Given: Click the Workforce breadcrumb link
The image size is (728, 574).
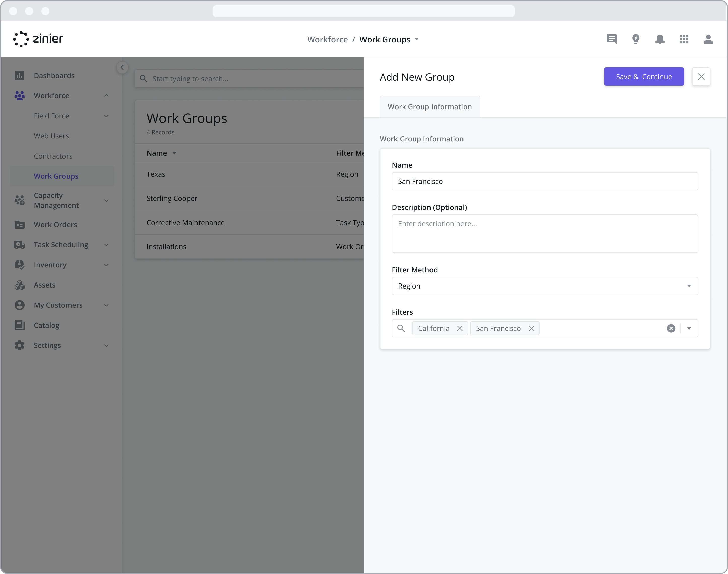Looking at the screenshot, I should [x=327, y=39].
